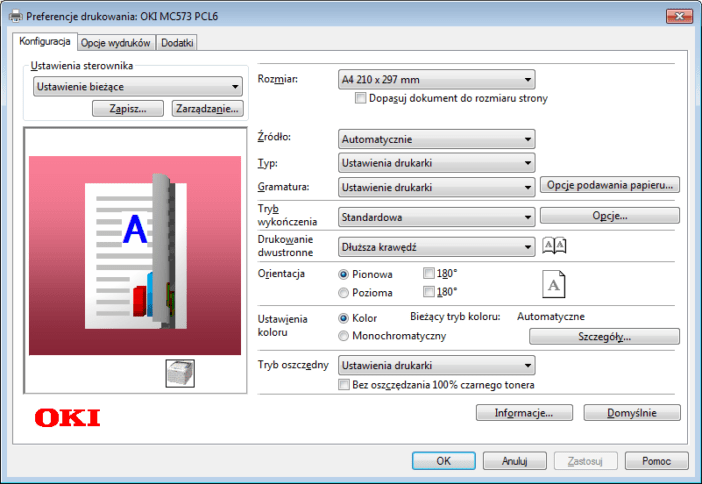
Task: Enable Dopasuj dokument do rozmiaru strony
Action: pos(360,98)
